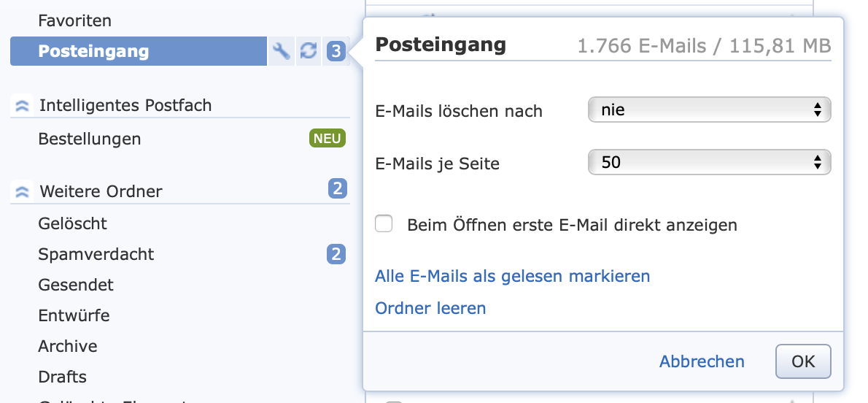
Task: Click Abbrechen to cancel the dialog
Action: pos(702,361)
